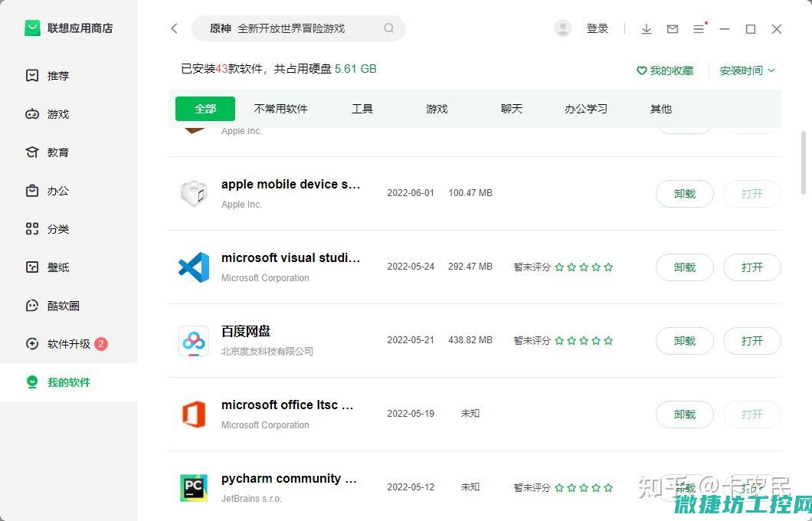Screen dimensions: 812x521
Task: Click the PyCharm app icon
Action: coord(194,488)
